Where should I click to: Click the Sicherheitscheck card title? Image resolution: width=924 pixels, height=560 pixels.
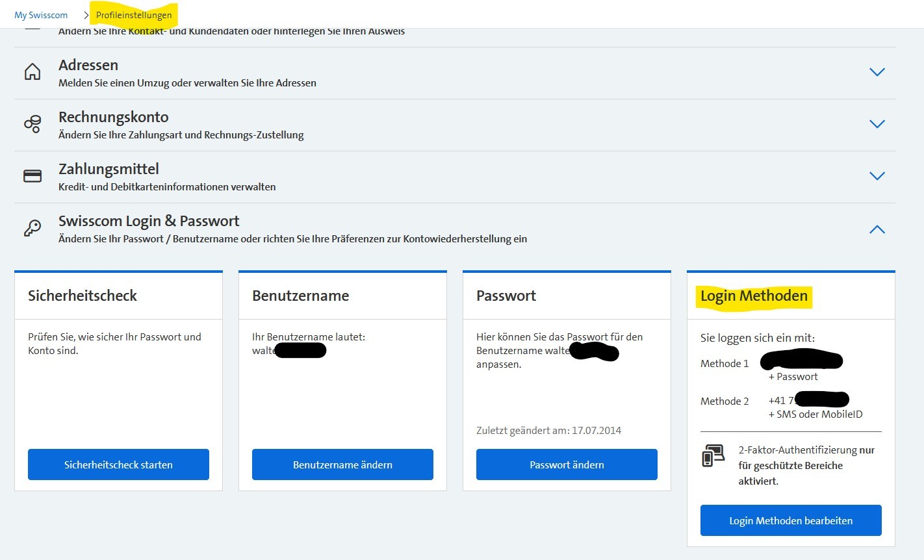[x=83, y=296]
